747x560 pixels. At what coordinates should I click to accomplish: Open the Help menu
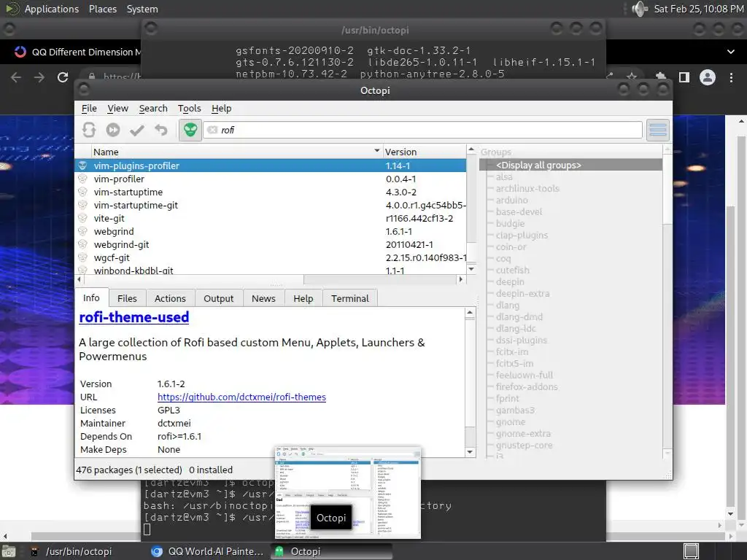[x=222, y=109]
